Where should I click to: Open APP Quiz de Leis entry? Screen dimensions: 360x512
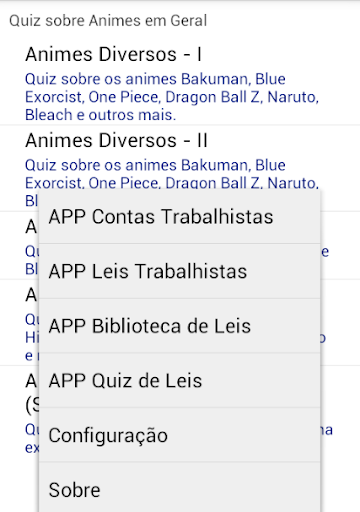[180, 381]
